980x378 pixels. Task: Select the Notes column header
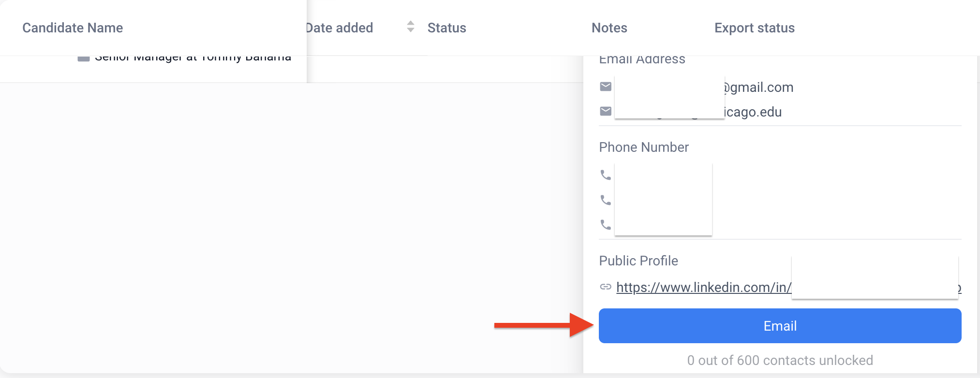tap(609, 28)
